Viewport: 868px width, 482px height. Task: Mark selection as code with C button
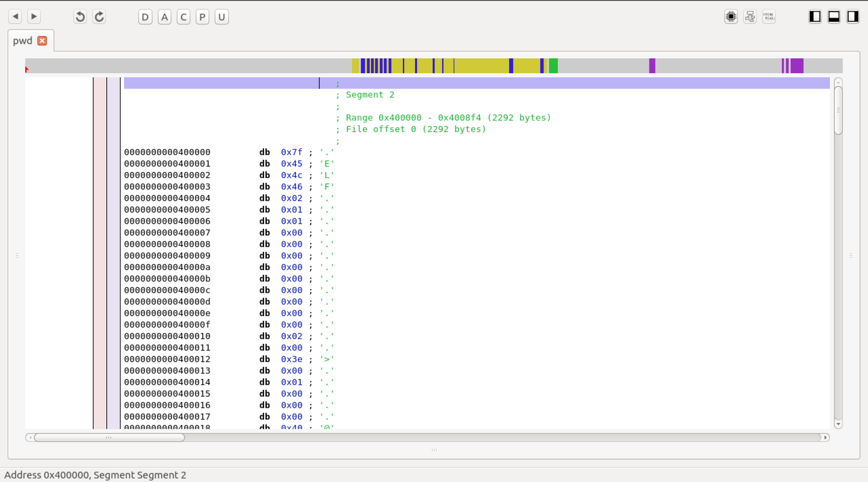183,17
